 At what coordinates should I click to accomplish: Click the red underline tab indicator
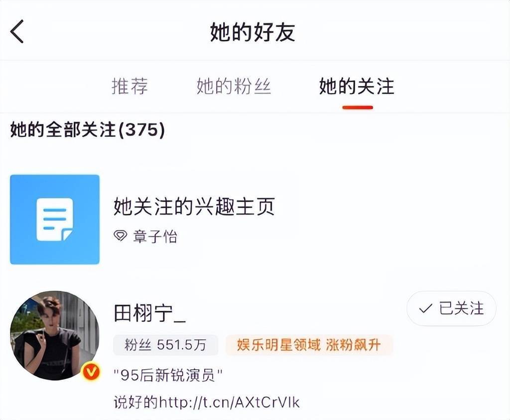(358, 107)
